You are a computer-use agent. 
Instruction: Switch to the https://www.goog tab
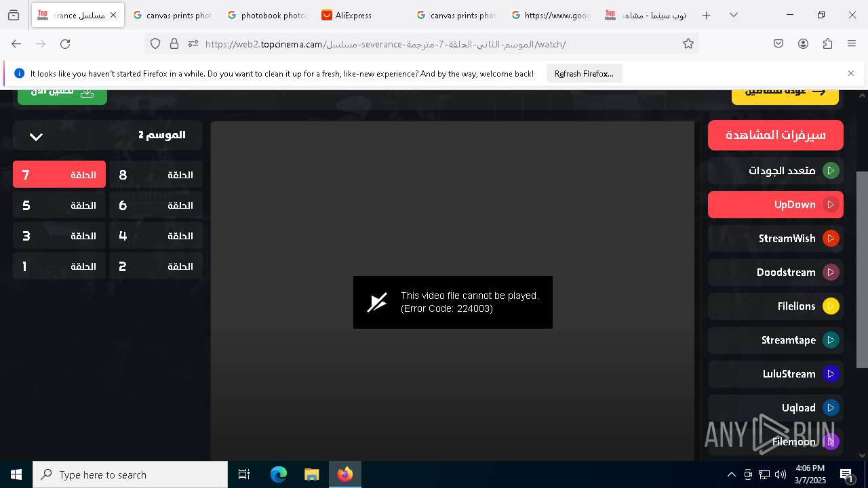(x=551, y=15)
